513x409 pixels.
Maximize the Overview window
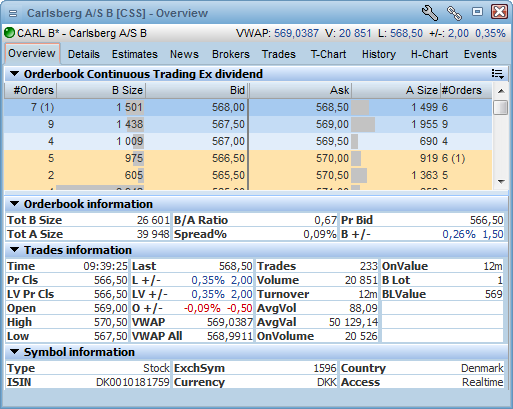tap(477, 12)
